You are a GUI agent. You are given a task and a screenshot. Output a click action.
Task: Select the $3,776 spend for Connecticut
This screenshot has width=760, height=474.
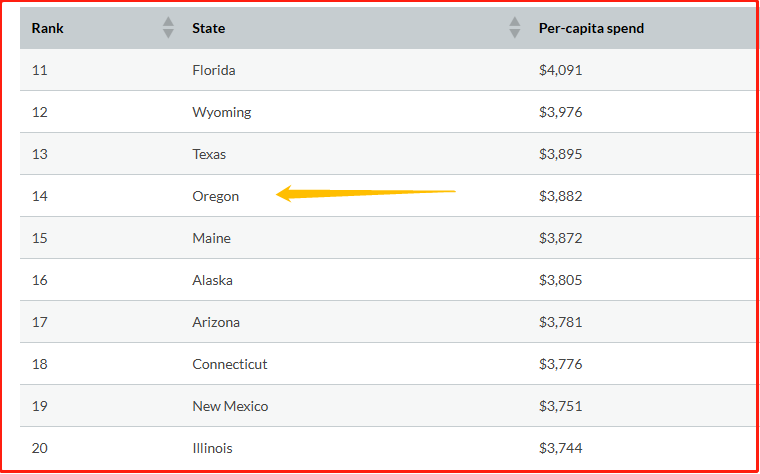click(x=560, y=364)
